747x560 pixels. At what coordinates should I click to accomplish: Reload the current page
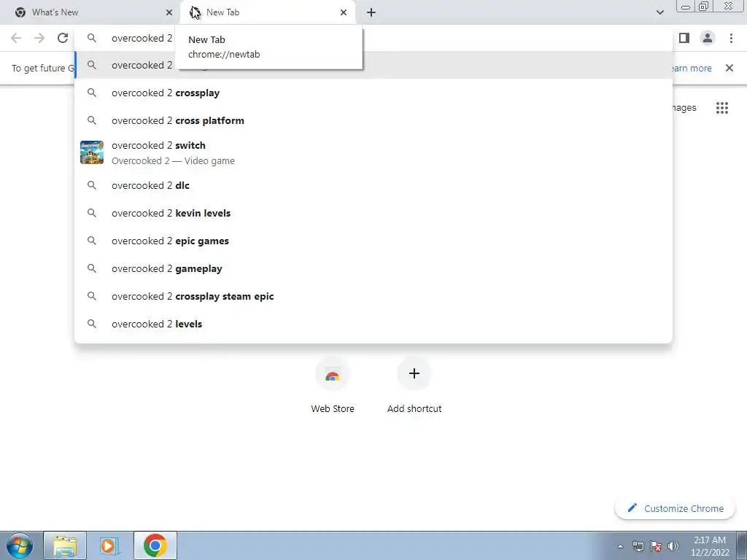pos(63,38)
